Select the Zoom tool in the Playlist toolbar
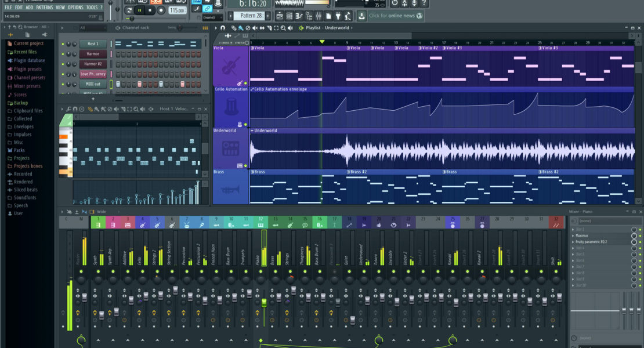This screenshot has width=644, height=348. 283,28
